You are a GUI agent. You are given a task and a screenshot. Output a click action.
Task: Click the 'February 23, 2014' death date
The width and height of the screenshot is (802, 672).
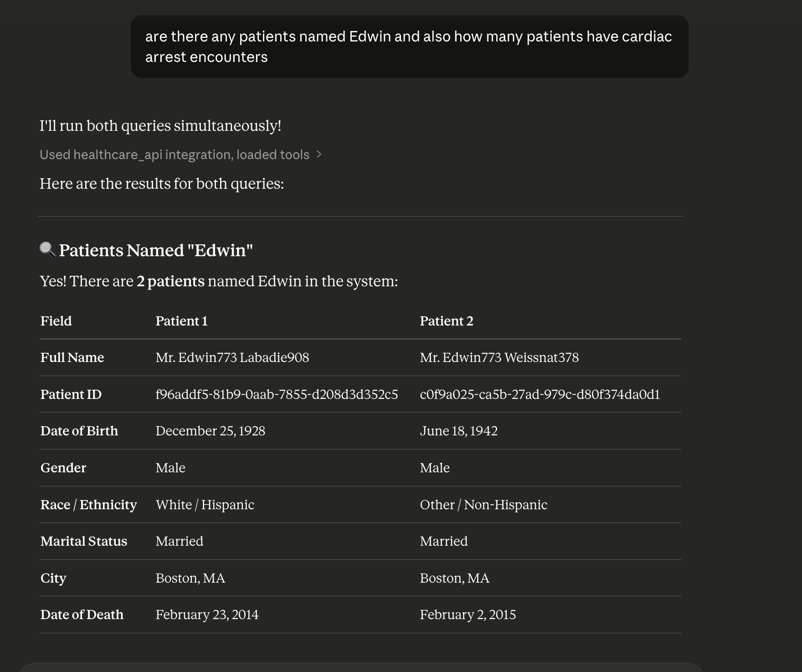(x=207, y=615)
